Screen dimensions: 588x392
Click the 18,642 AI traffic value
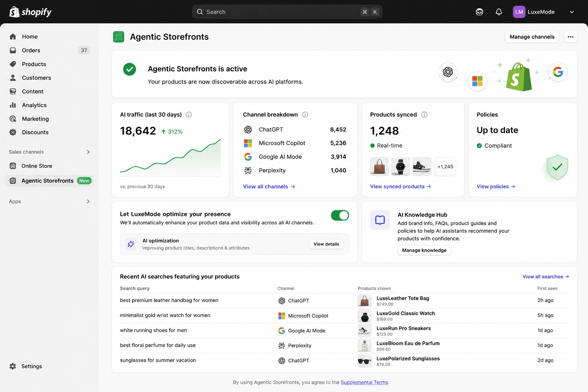[x=138, y=131]
